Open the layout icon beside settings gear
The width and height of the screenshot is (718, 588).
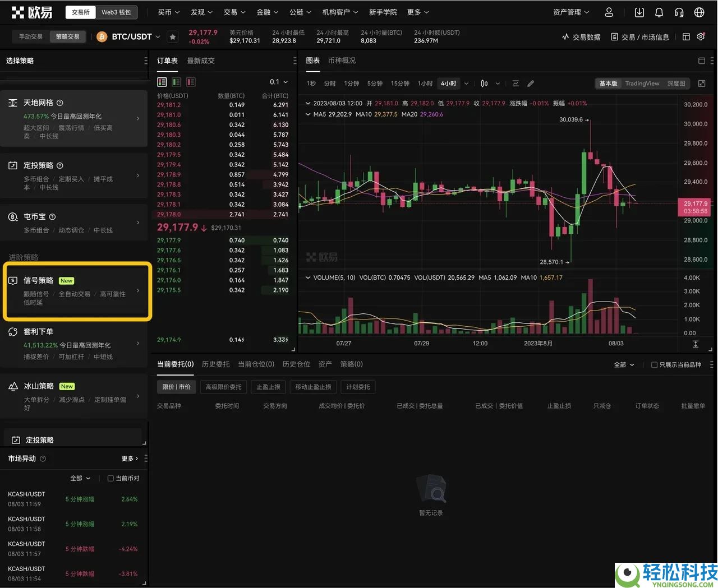686,37
